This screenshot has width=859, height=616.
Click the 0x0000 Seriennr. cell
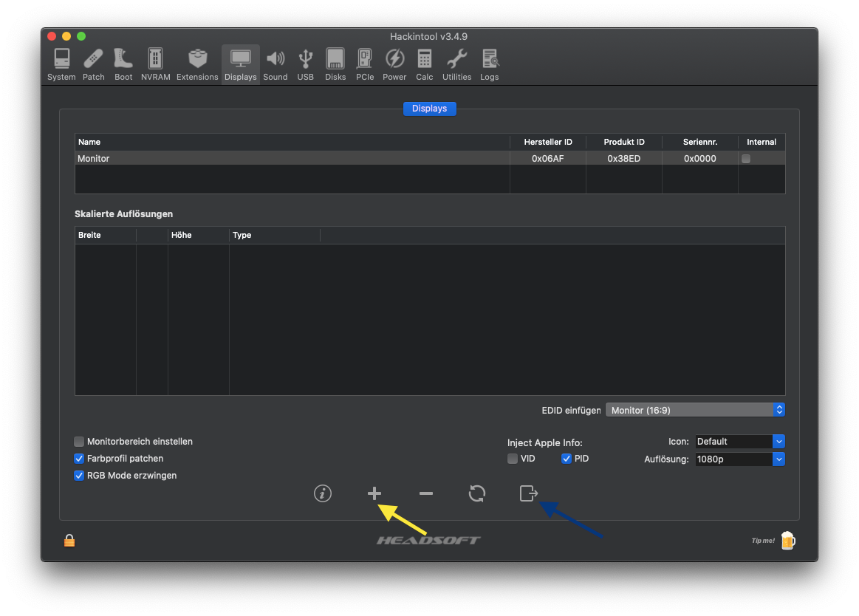pyautogui.click(x=700, y=158)
